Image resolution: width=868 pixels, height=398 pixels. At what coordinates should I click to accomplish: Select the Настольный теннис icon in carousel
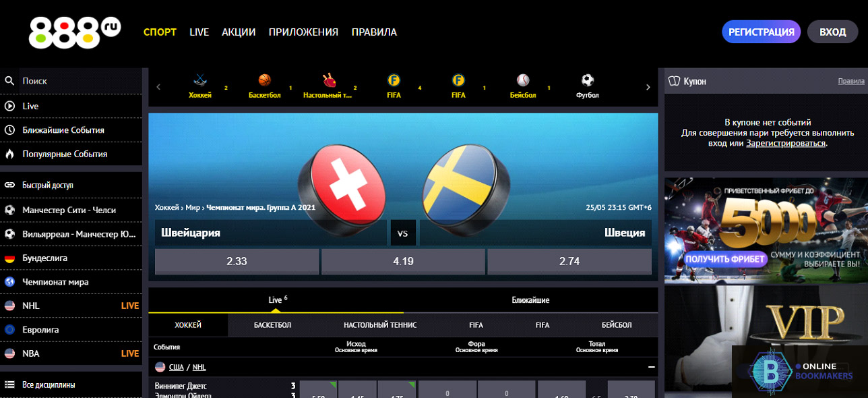pyautogui.click(x=330, y=80)
